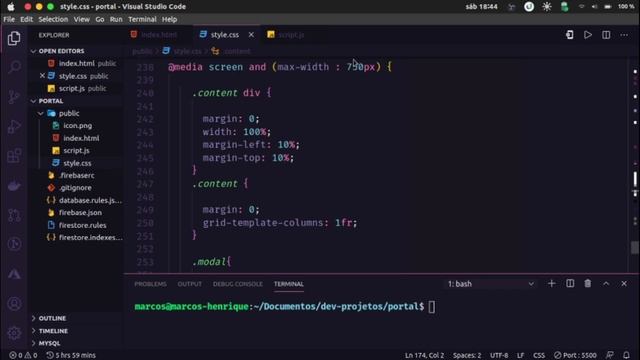Image resolution: width=640 pixels, height=360 pixels.
Task: Open the notifications bell in status bar
Action: (626, 355)
